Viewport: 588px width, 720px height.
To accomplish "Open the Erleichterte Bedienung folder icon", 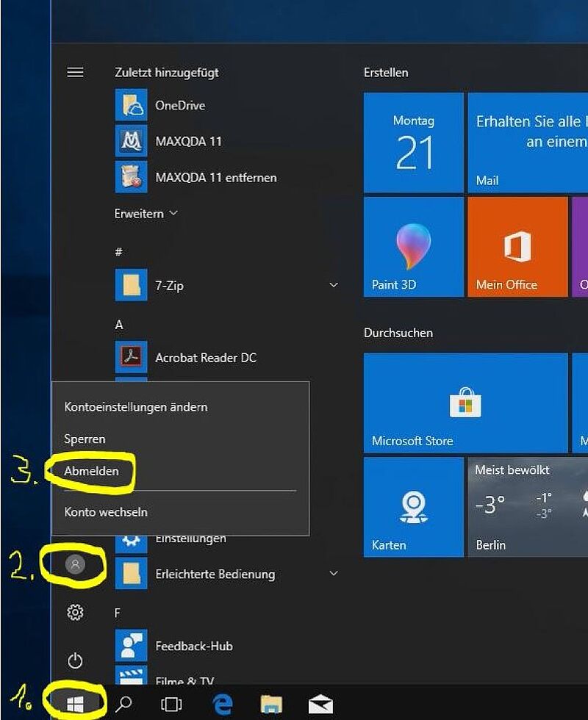I will [132, 574].
